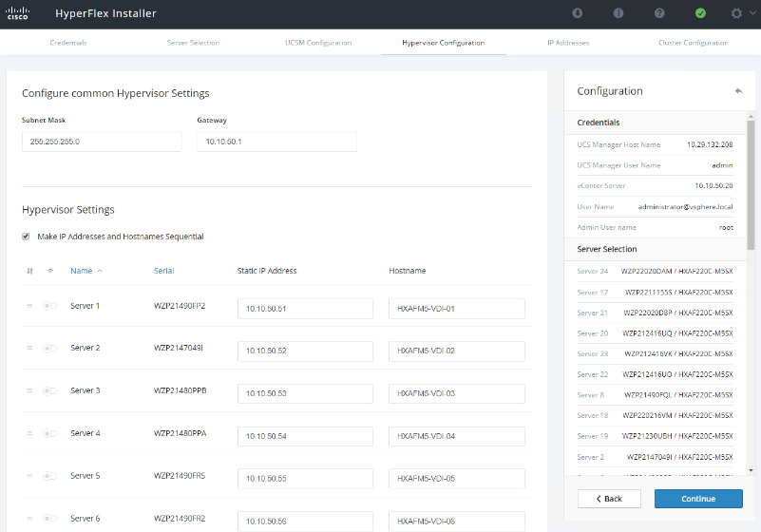Click the sort order icon in table header

pos(29,271)
